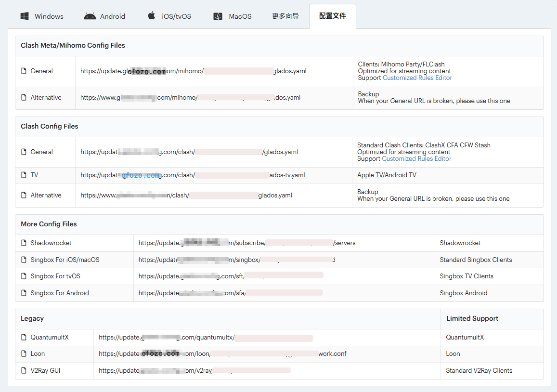
Task: Click the file icon beside Loon
Action: [24, 354]
